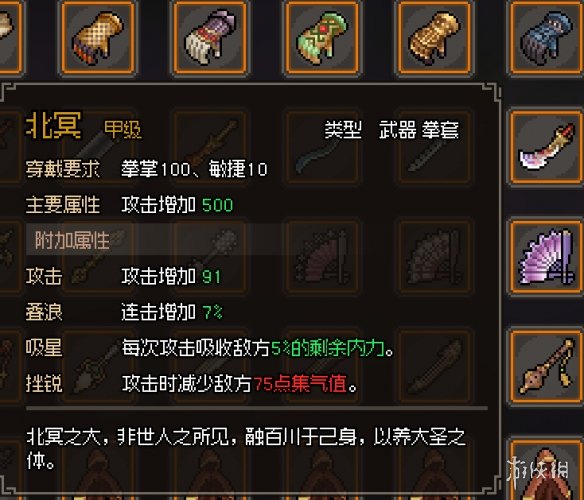Select the golden mesh glove with red claws

(98, 38)
